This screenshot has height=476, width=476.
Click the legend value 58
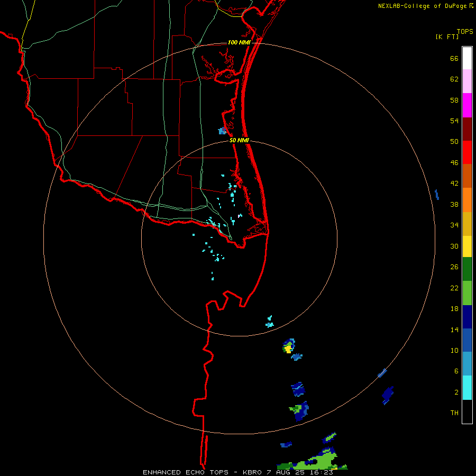point(454,100)
